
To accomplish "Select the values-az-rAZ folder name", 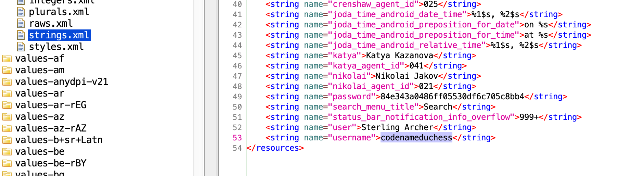I will [51, 128].
